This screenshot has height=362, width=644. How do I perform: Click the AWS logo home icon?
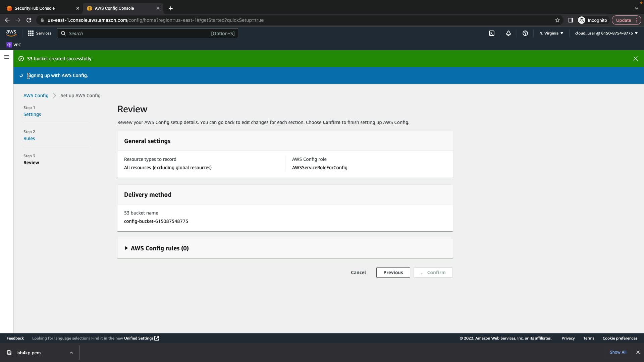11,33
